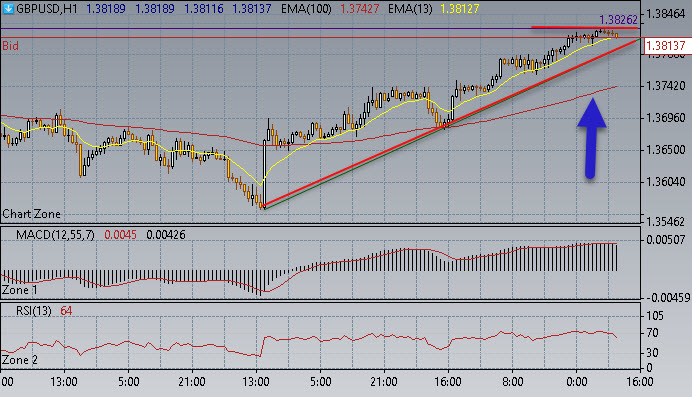Click the 1.36500 price scale label
The width and height of the screenshot is (692, 397).
[x=666, y=150]
